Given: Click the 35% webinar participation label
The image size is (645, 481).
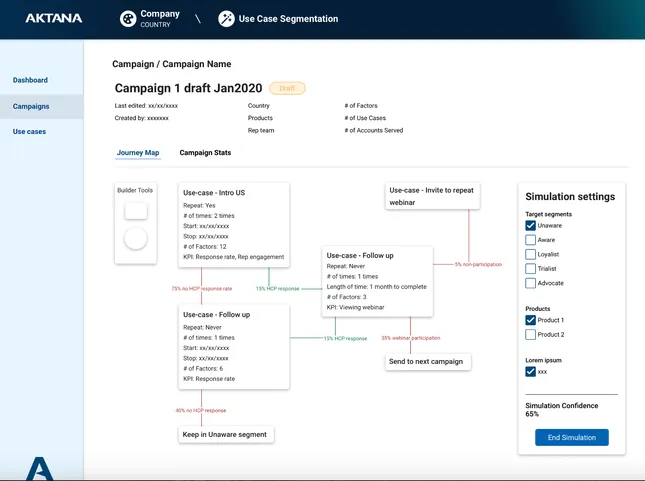Looking at the screenshot, I should pyautogui.click(x=411, y=338).
